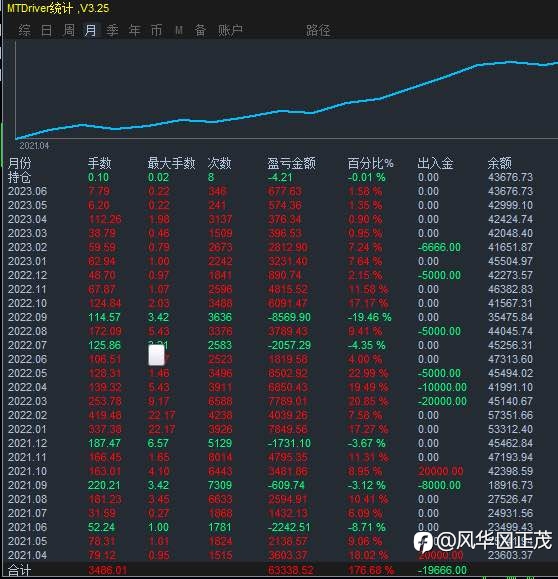
Task: Click the 出入金 column header
Action: point(435,163)
